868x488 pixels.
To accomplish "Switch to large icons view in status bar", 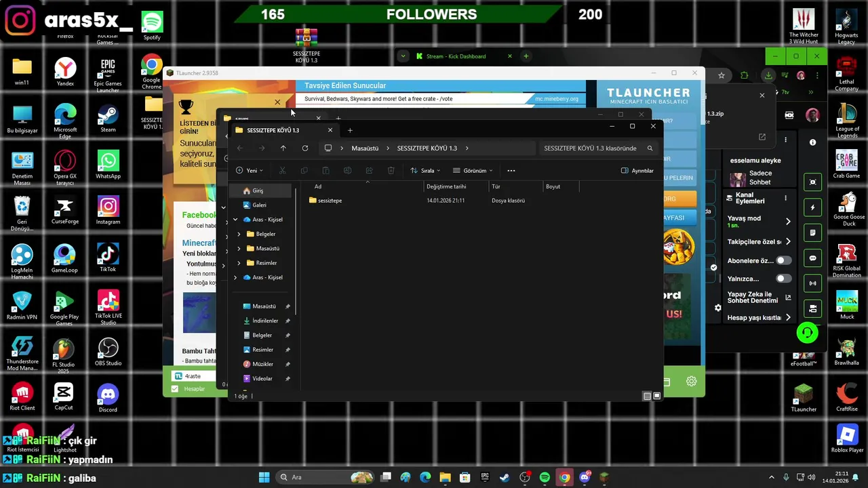I will pyautogui.click(x=656, y=396).
